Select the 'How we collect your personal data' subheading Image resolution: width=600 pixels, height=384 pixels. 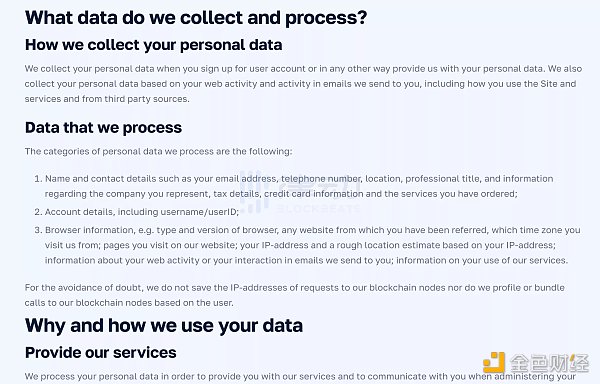point(153,45)
